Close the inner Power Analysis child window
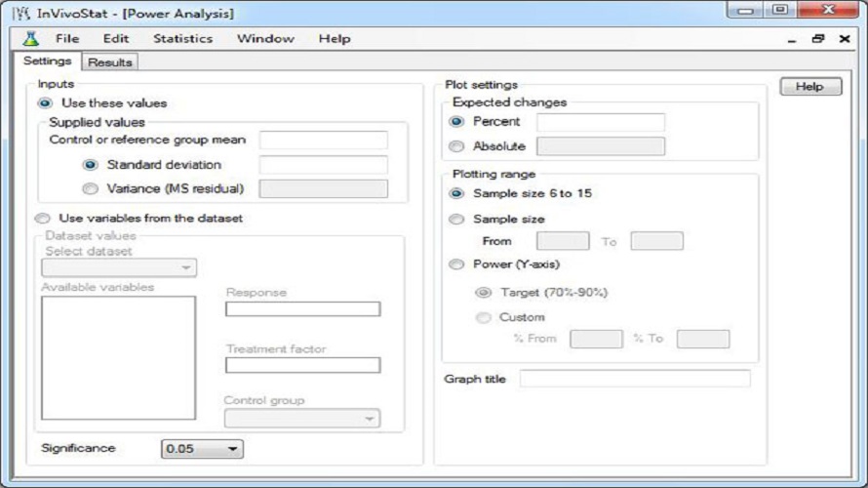The width and height of the screenshot is (868, 488). [x=845, y=39]
